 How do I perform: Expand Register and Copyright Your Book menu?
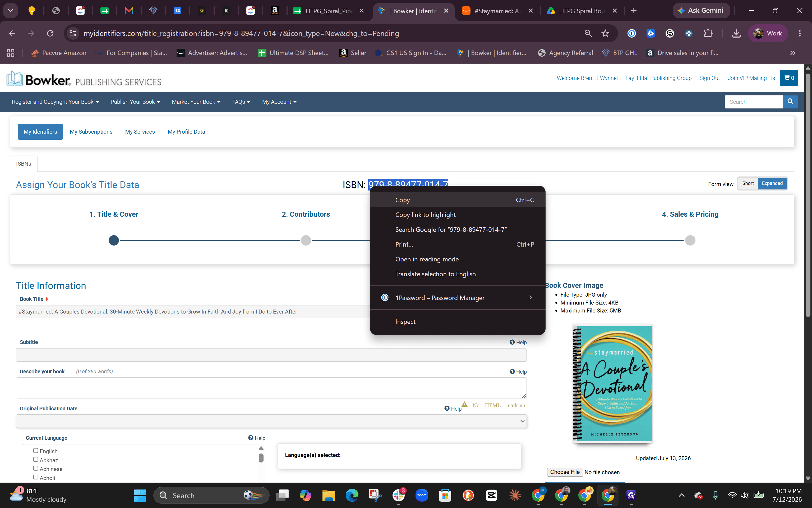55,102
